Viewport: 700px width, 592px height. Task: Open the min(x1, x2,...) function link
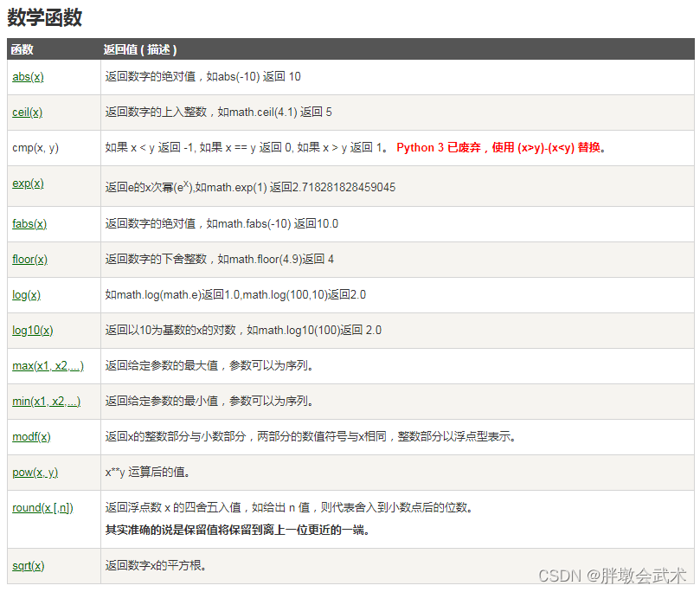pos(45,401)
